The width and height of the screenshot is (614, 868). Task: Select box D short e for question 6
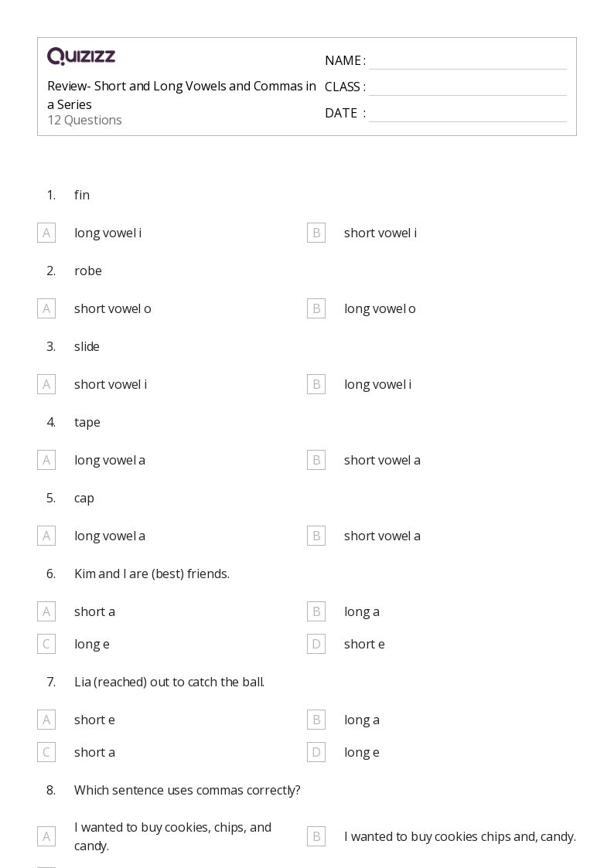click(316, 644)
